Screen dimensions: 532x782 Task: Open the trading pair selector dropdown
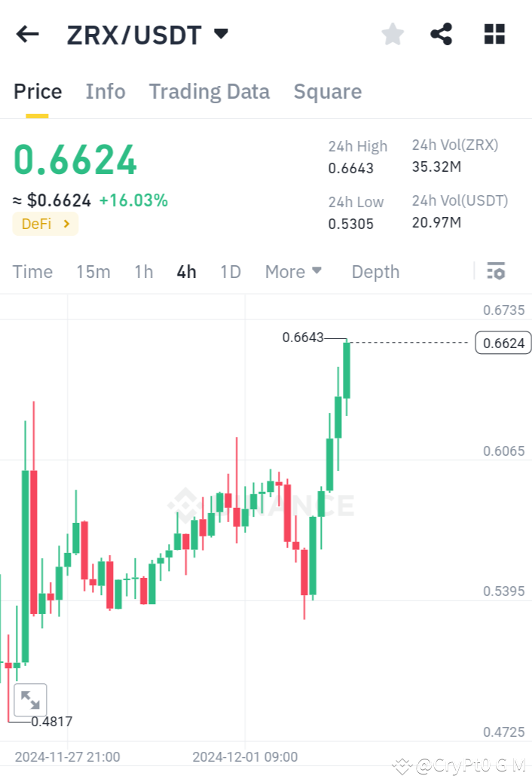click(219, 33)
